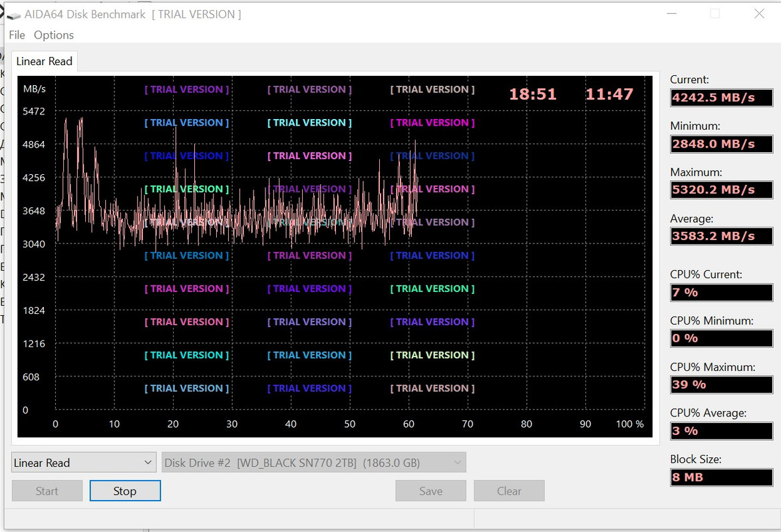Open the File menu
Viewport: 781px width, 532px height.
pyautogui.click(x=17, y=35)
